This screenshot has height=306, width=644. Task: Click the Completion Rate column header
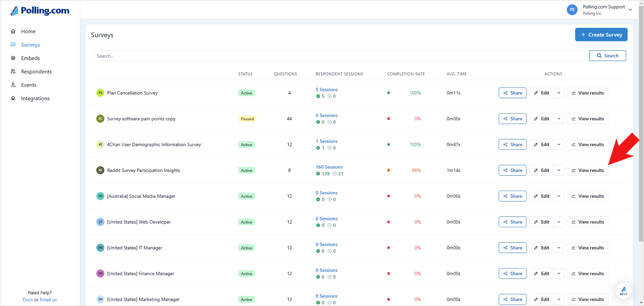[x=406, y=74]
